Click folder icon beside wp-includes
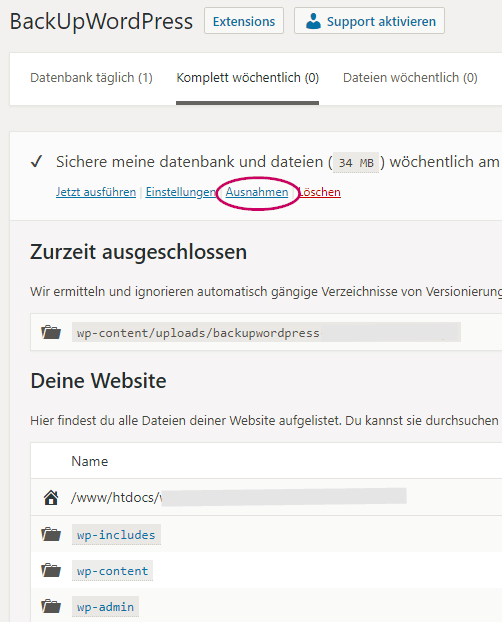The width and height of the screenshot is (502, 622). point(51,534)
